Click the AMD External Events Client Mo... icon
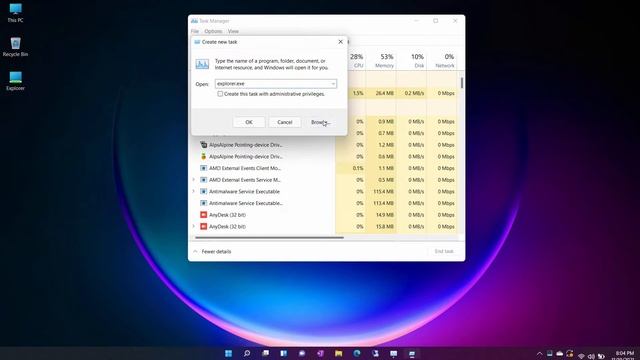 (x=203, y=168)
